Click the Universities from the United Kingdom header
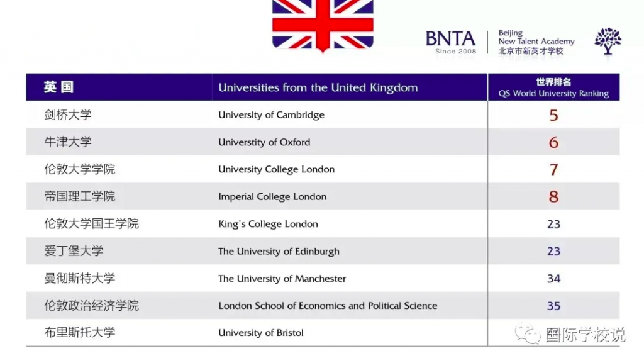Viewport: 644px width, 363px height. coord(318,87)
